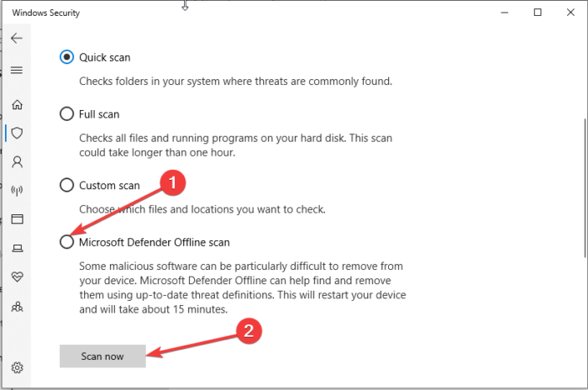588x390 pixels.
Task: Click text 'Checks all files and running programs'
Action: (169, 138)
